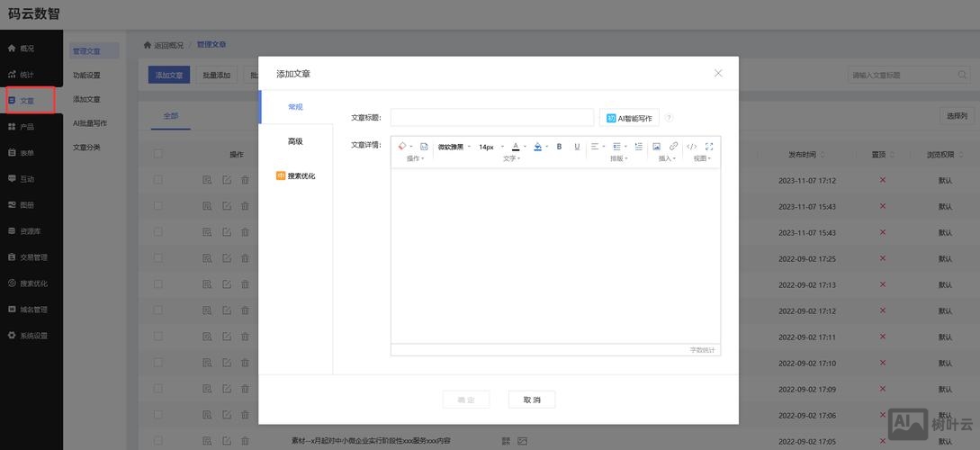Click the insert link icon
The height and width of the screenshot is (450, 980).
(x=673, y=147)
